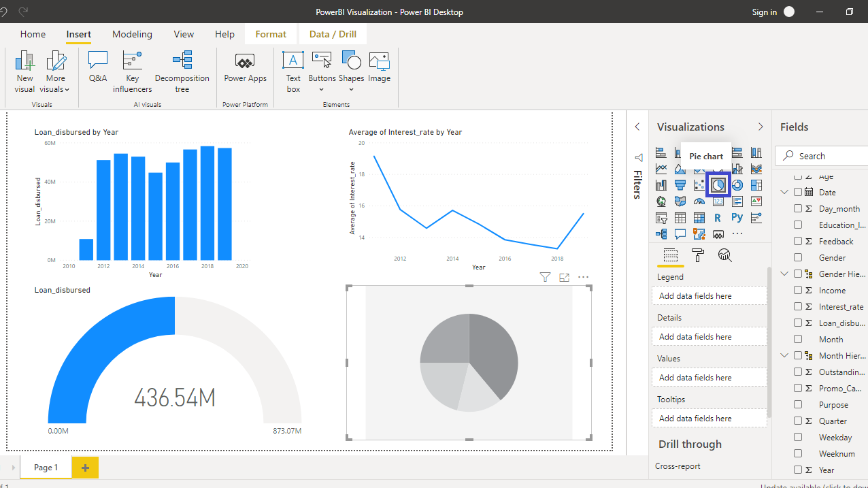
Task: Collapse the Month Hierarchy chevron
Action: [x=784, y=355]
